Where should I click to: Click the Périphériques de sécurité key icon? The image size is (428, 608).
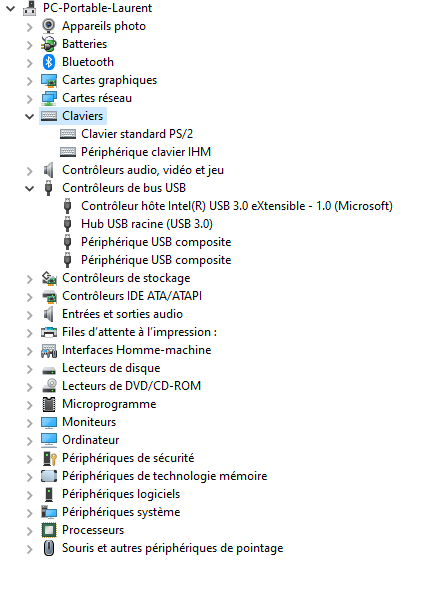click(49, 458)
